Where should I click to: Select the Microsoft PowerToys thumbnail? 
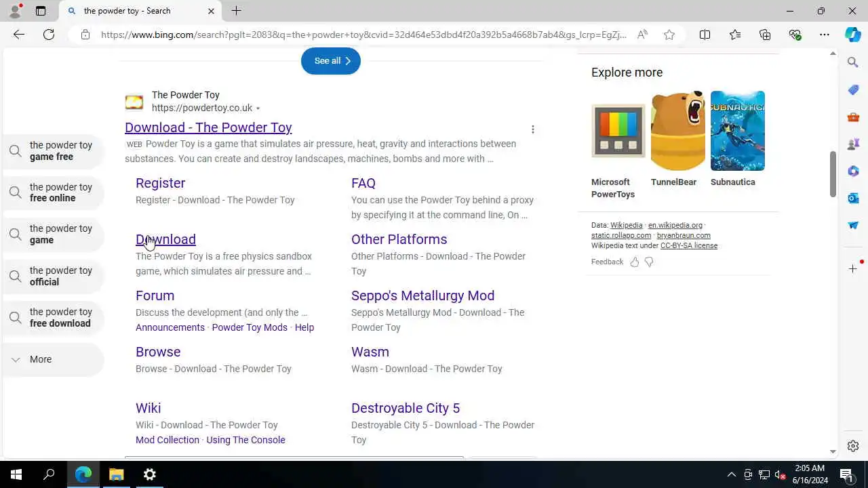click(618, 131)
